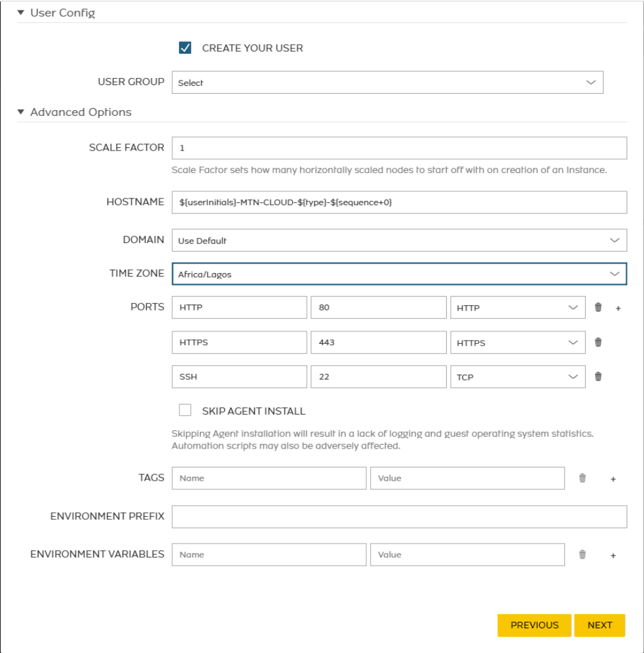
Task: Uncheck the Create Your User checkbox
Action: [x=185, y=48]
